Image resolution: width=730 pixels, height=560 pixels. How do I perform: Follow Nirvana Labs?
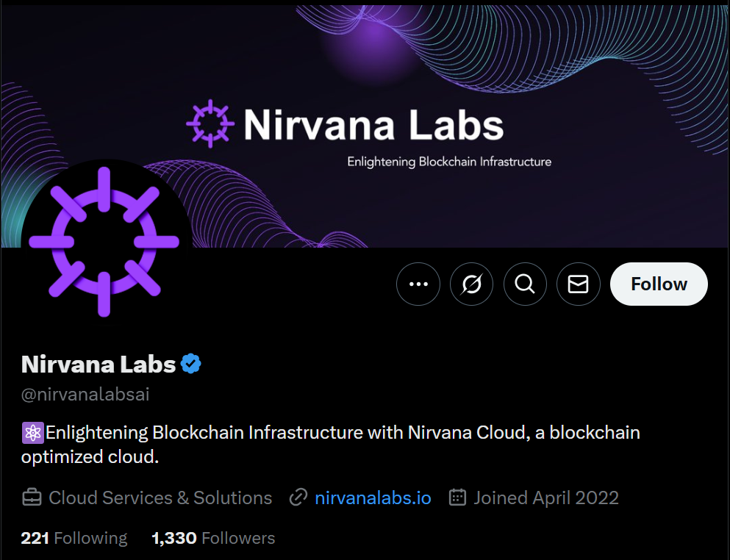tap(658, 284)
